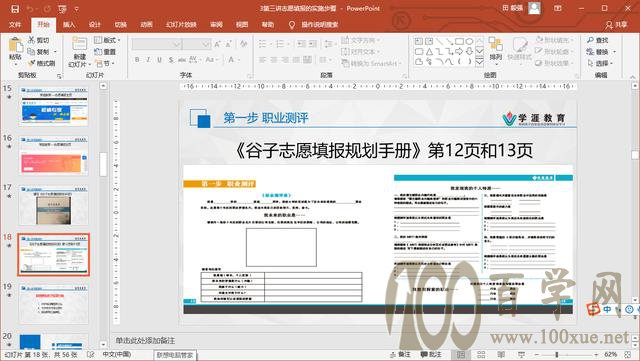Click the Find magnifier icon
Screen dimensions: 640x361
tap(590, 40)
